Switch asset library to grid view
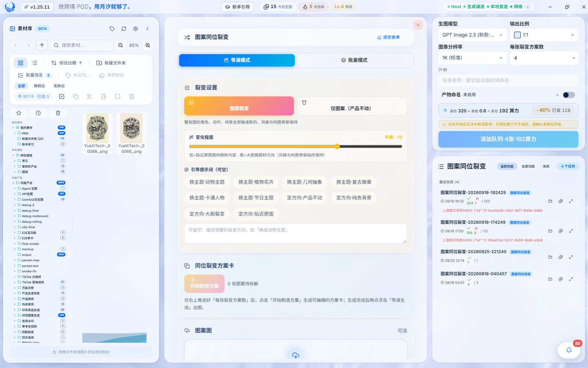This screenshot has width=588, height=368. [21, 63]
